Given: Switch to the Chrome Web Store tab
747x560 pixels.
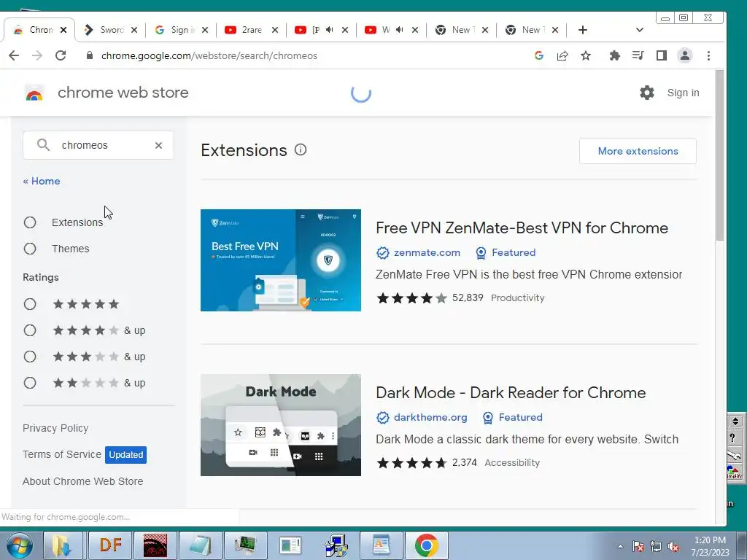Looking at the screenshot, I should [40, 30].
